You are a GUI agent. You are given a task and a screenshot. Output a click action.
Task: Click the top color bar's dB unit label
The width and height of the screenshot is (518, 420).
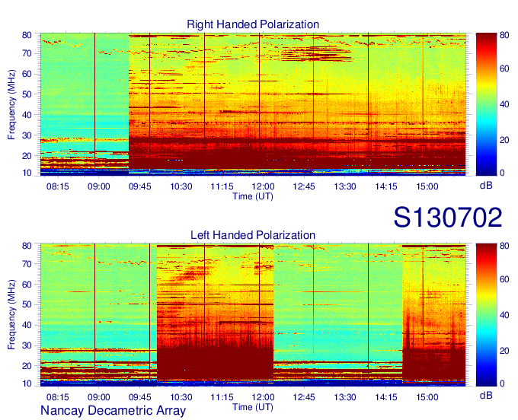(x=486, y=186)
